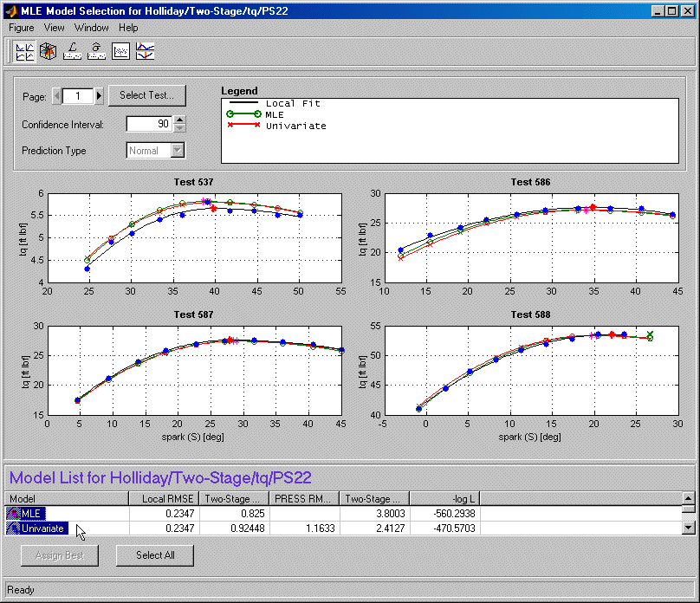
Task: Click the PRESS RM... column header
Action: click(x=304, y=499)
